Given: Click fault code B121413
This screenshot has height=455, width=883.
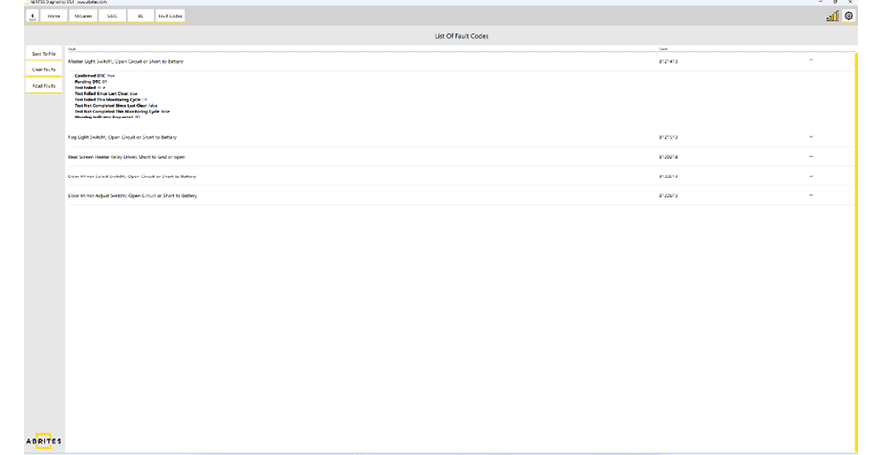Looking at the screenshot, I should [668, 61].
